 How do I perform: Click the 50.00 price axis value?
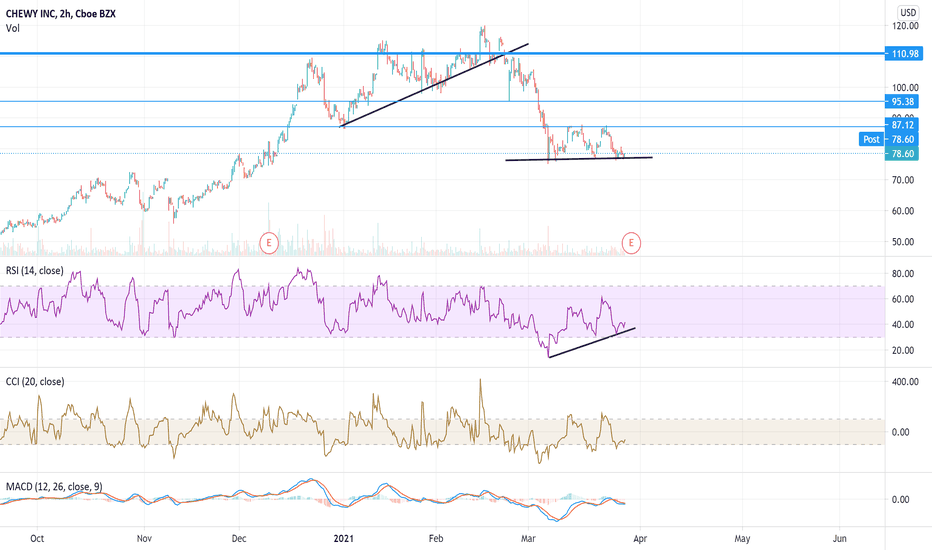point(903,241)
